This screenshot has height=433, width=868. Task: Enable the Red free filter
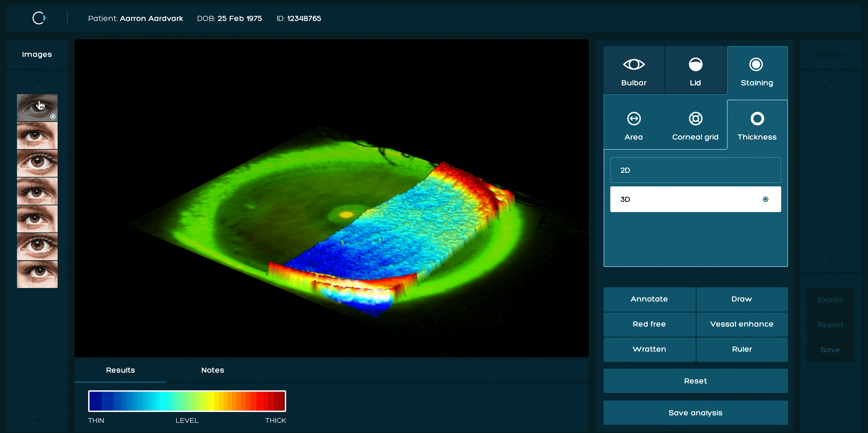pyautogui.click(x=649, y=324)
